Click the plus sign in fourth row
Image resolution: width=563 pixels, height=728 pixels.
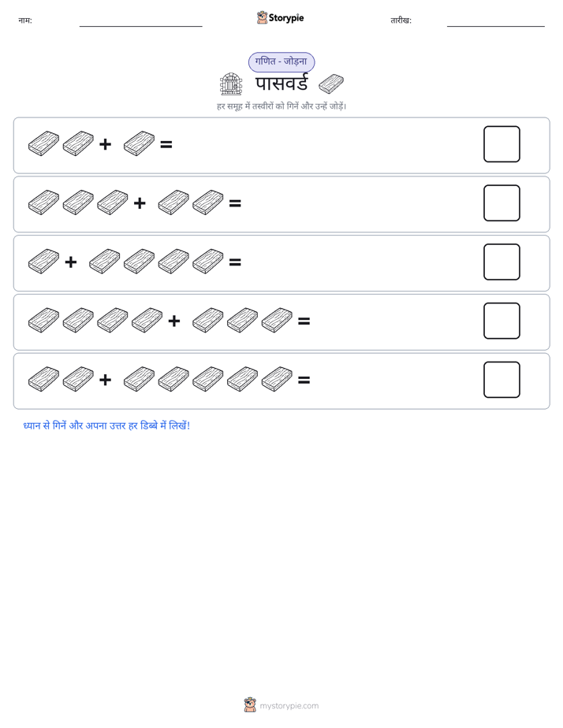[x=174, y=321]
